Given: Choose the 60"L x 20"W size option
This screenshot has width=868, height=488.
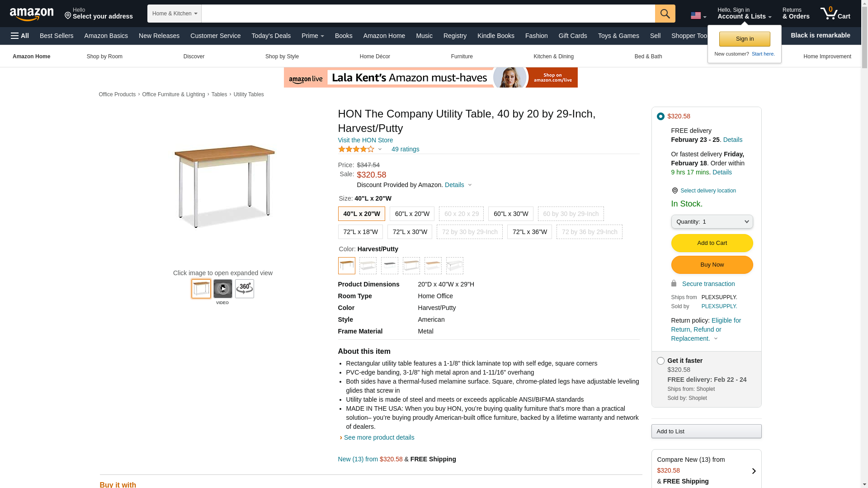Looking at the screenshot, I should tap(412, 214).
